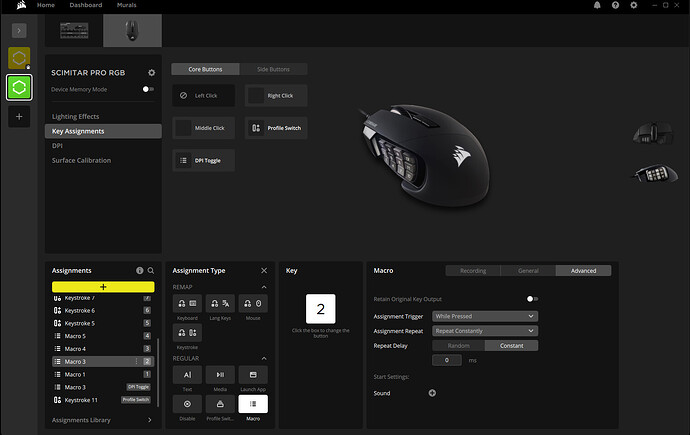Open Assignment Repeat dropdown
The width and height of the screenshot is (690, 435).
tap(485, 331)
